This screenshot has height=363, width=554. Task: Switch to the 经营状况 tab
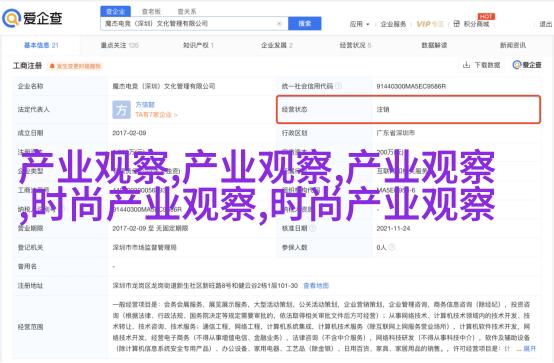point(355,45)
